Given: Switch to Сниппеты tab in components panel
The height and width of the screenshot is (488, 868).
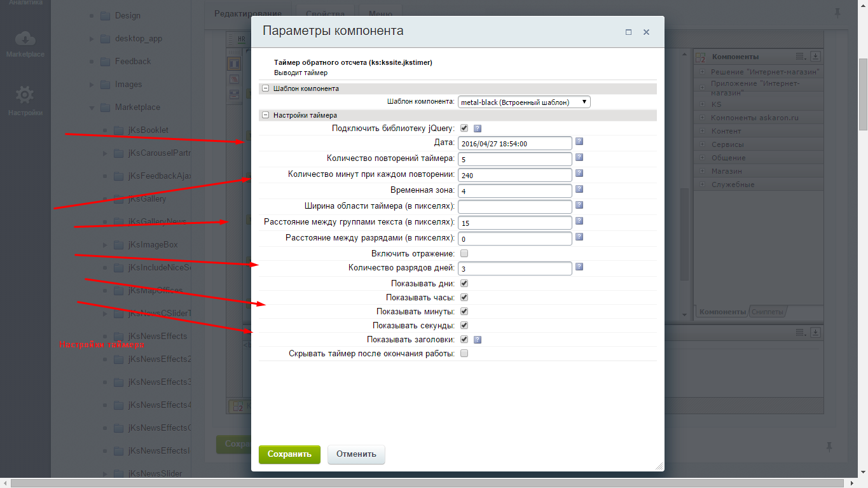Looking at the screenshot, I should 768,312.
